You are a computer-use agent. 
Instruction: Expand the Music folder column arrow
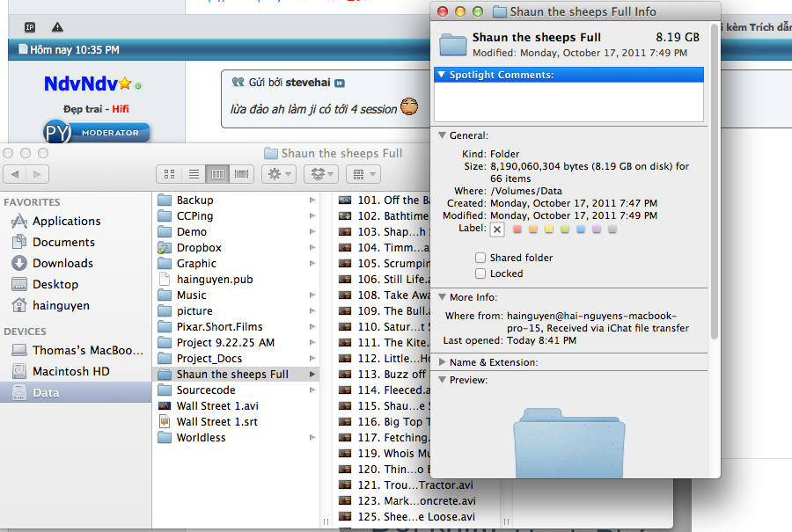[312, 295]
